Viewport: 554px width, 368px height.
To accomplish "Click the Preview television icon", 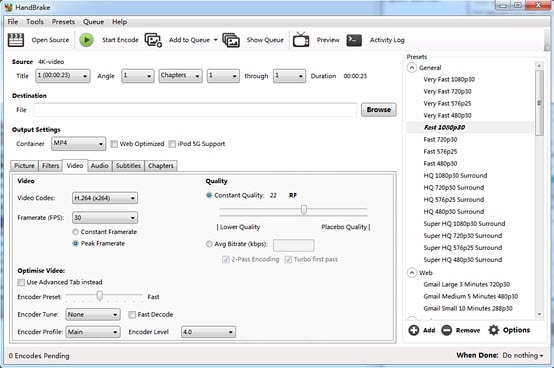I will [301, 40].
